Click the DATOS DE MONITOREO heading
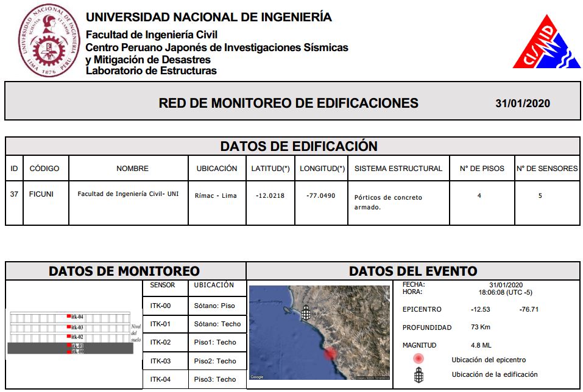 pyautogui.click(x=124, y=271)
